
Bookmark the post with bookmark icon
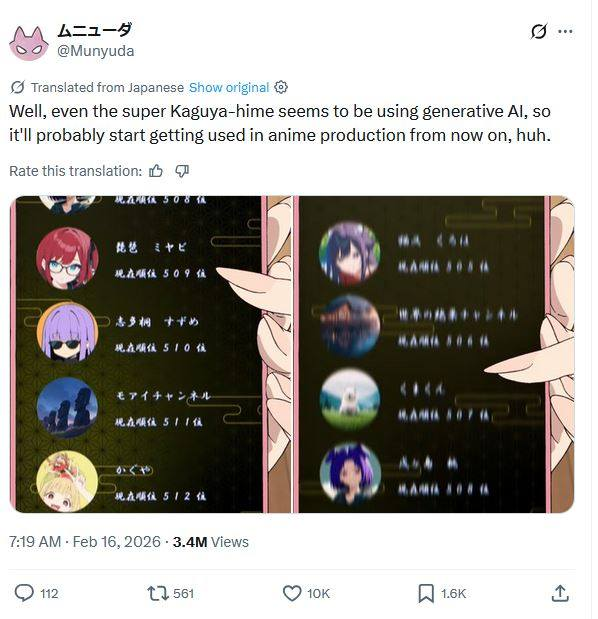click(426, 593)
